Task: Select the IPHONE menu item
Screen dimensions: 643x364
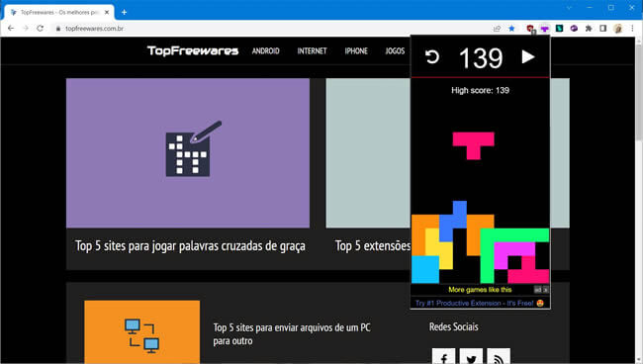Action: (x=356, y=50)
